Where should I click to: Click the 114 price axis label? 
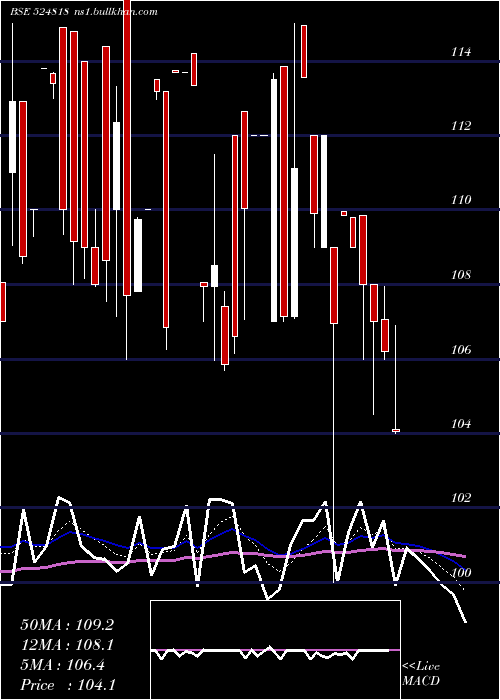460,52
